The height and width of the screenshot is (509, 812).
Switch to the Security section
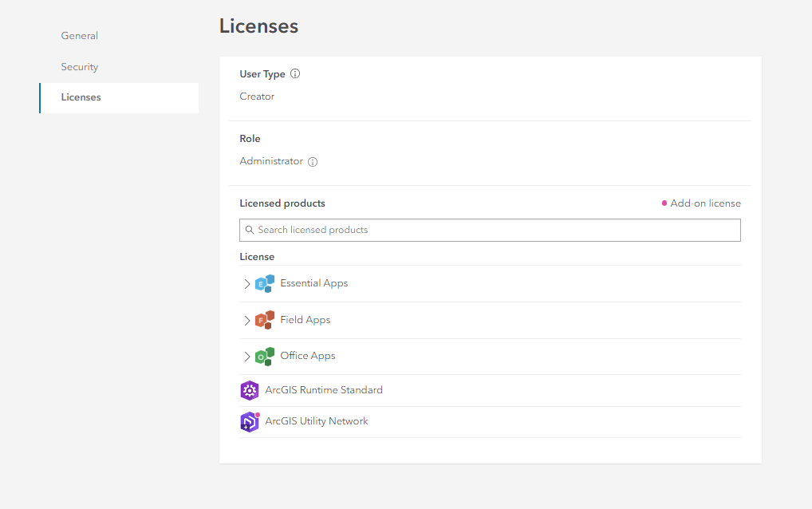coord(79,66)
